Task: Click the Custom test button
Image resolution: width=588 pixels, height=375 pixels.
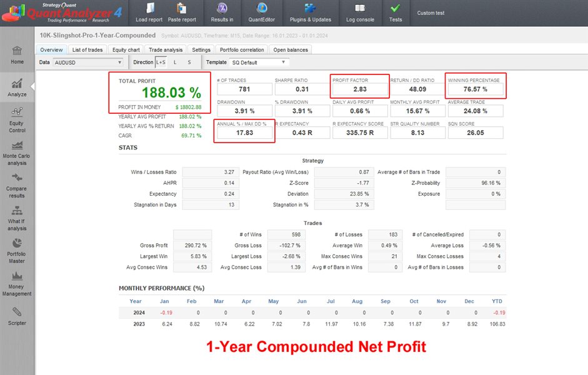Action: tap(431, 12)
